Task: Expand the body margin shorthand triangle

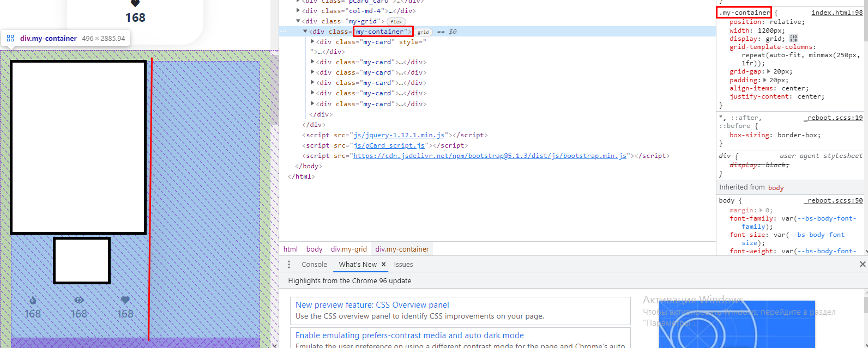Action: pos(761,210)
